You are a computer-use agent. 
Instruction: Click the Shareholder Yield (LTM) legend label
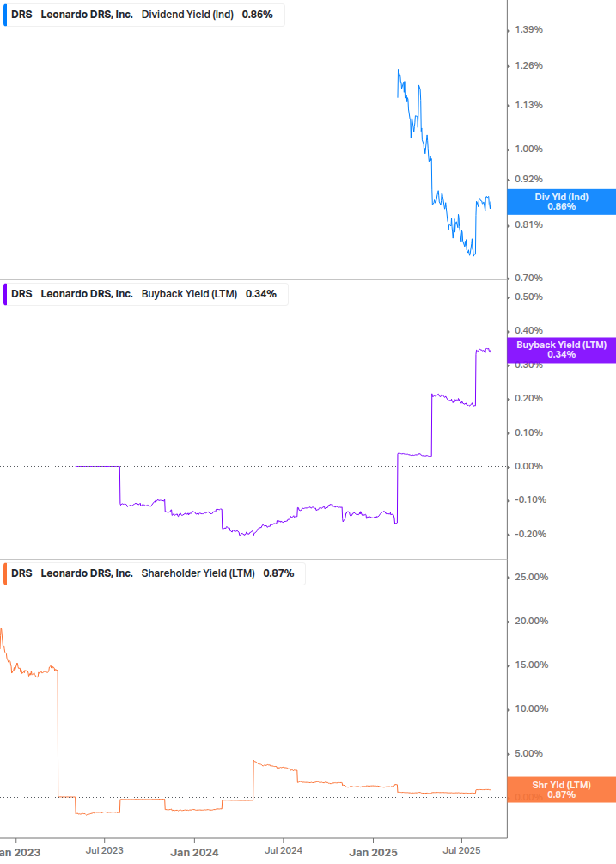(x=198, y=573)
